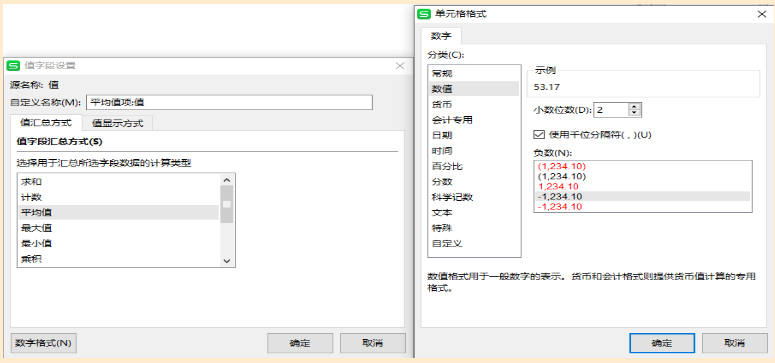This screenshot has height=363, width=775.
Task: Select 乘积 in the calculation list
Action: tap(118, 259)
